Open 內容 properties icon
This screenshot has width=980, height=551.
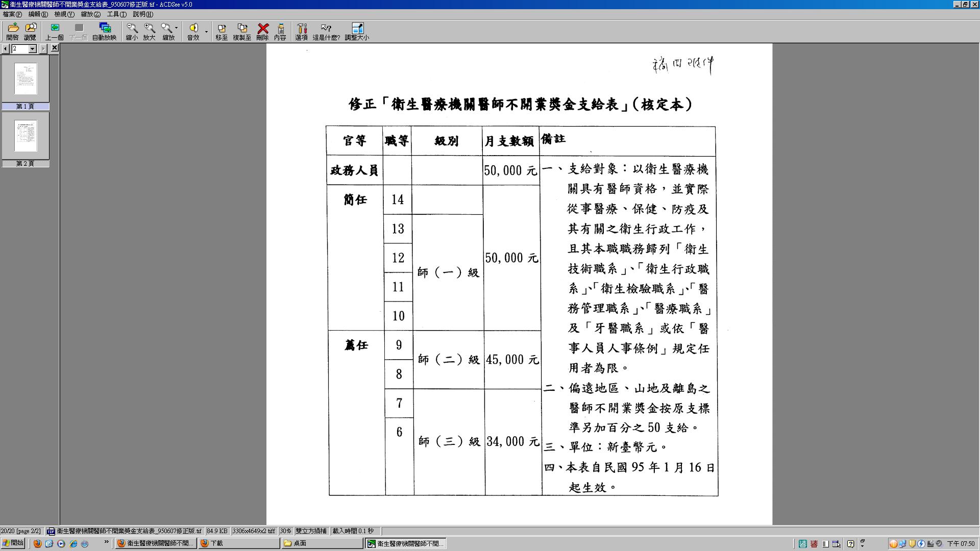point(280,31)
